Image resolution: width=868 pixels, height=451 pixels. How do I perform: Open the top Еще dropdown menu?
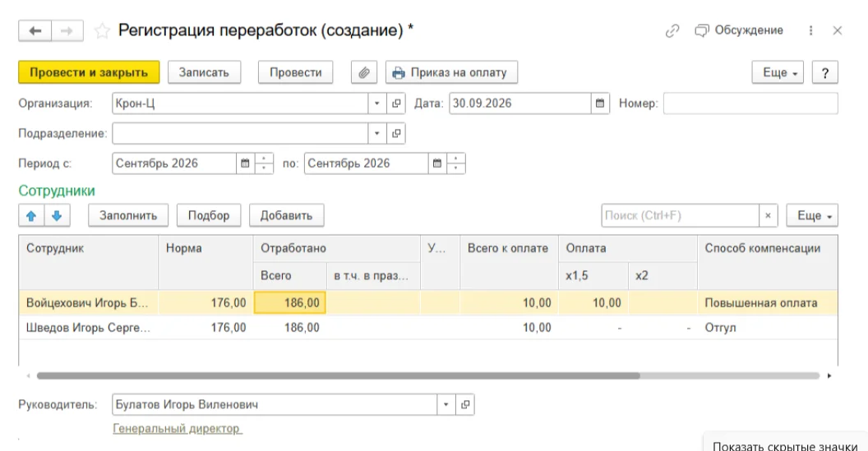778,72
